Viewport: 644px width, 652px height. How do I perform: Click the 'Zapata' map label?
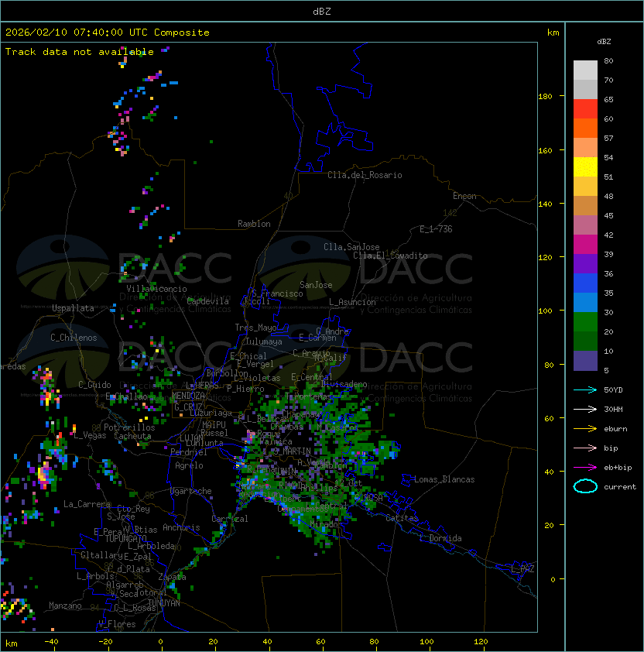point(172,577)
